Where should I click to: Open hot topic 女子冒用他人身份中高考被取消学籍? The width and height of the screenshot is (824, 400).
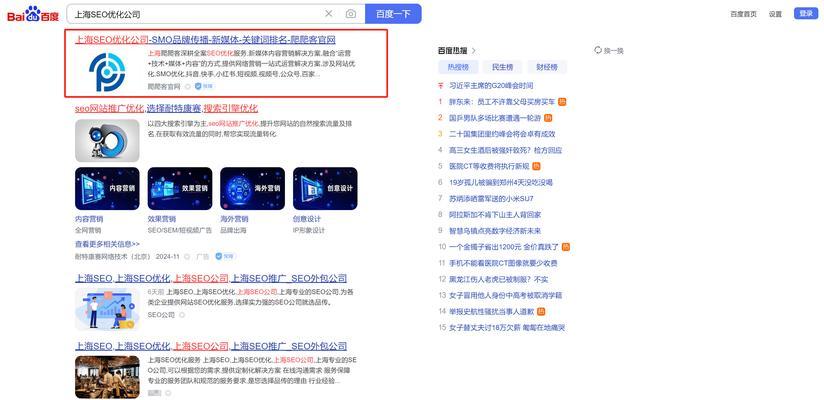(507, 295)
